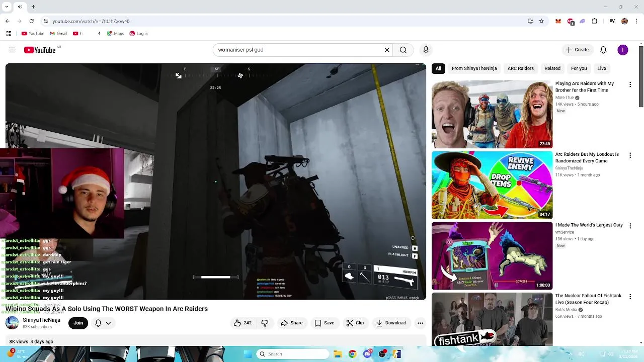Open YouTube bookmark
Screen dimensions: 644x362
(33, 34)
